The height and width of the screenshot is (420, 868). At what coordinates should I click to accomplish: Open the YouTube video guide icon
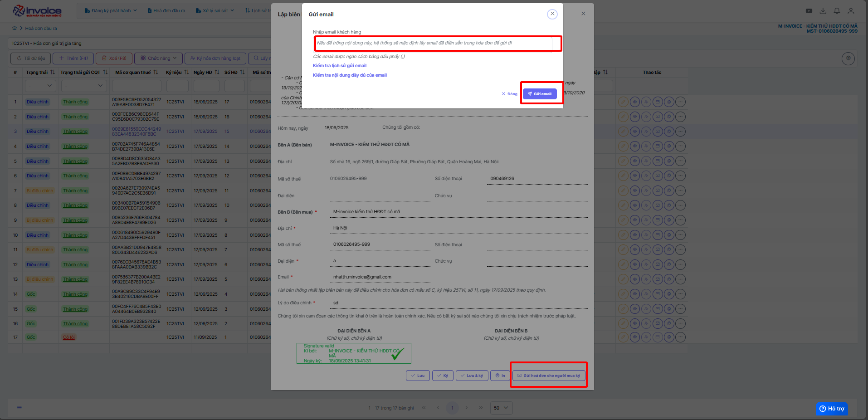pyautogui.click(x=809, y=11)
